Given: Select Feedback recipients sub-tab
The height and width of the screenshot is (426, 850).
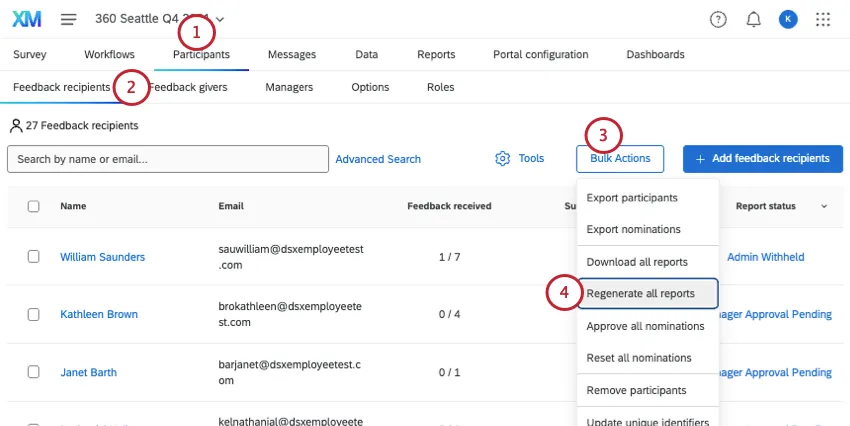Looking at the screenshot, I should point(62,87).
